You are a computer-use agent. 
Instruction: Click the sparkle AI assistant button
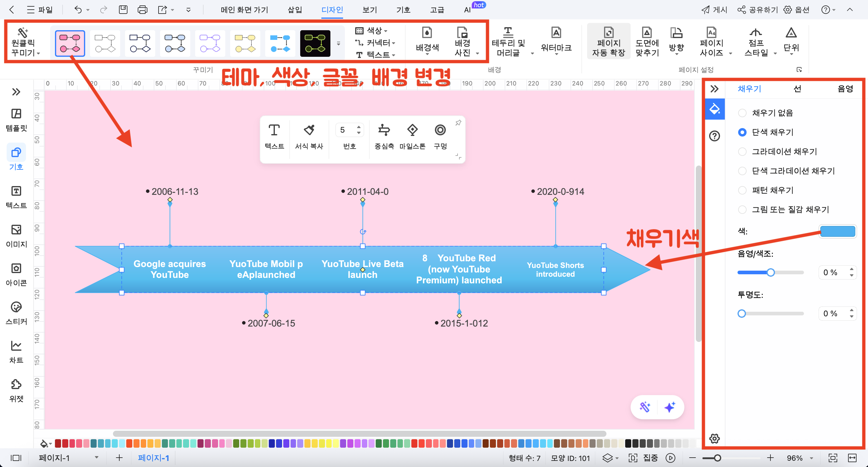click(670, 407)
